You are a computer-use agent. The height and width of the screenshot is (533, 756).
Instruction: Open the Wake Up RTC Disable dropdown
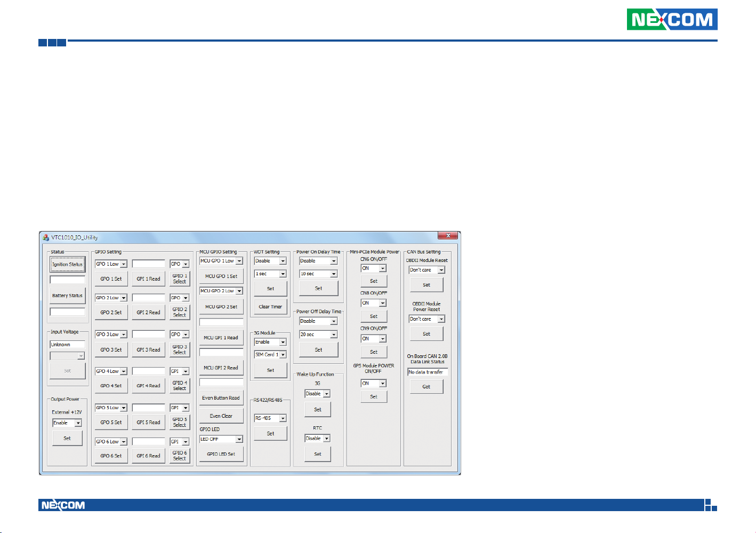point(318,439)
